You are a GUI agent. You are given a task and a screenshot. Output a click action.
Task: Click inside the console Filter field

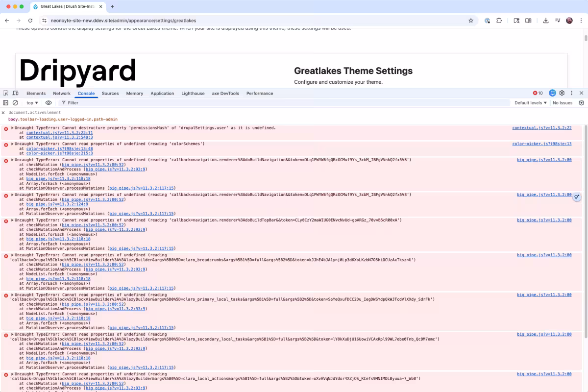tap(98, 102)
